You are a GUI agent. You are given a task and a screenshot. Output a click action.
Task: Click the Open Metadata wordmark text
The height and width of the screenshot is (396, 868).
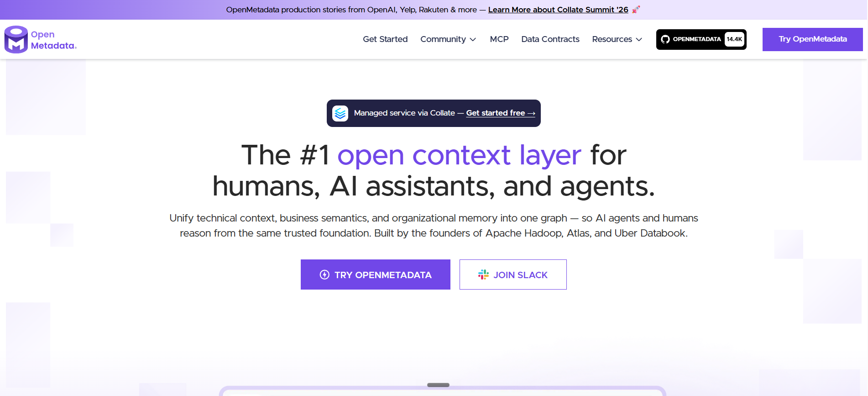tap(53, 40)
